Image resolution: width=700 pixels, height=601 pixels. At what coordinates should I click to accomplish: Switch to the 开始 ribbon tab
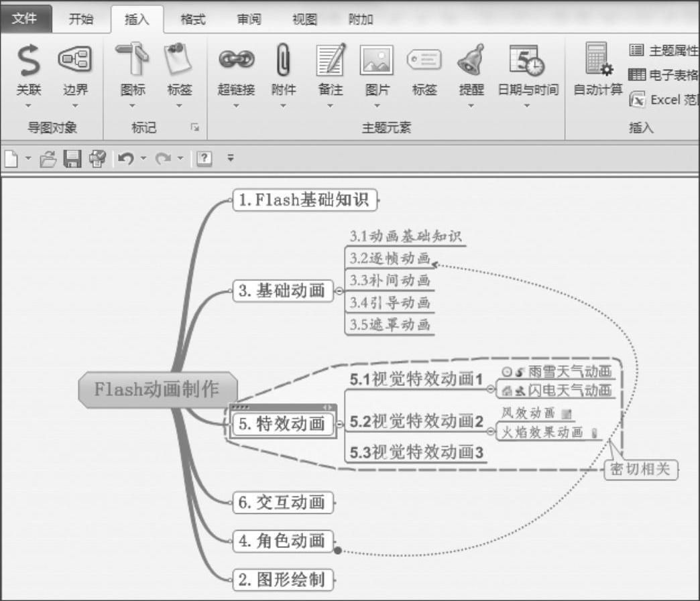81,19
